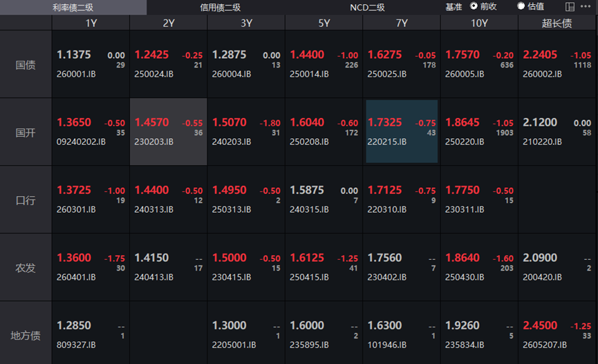Select the 农发 row label
Viewport: 598px width, 364px height.
click(x=26, y=268)
